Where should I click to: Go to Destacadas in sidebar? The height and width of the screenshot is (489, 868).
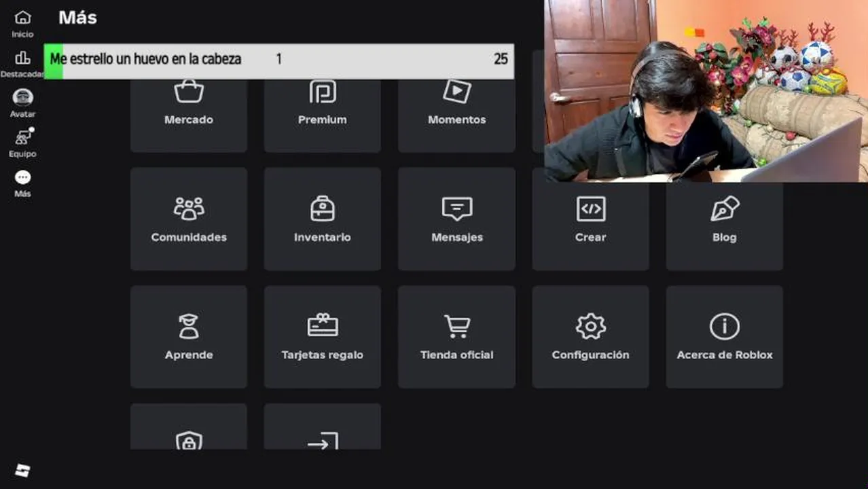pyautogui.click(x=22, y=64)
